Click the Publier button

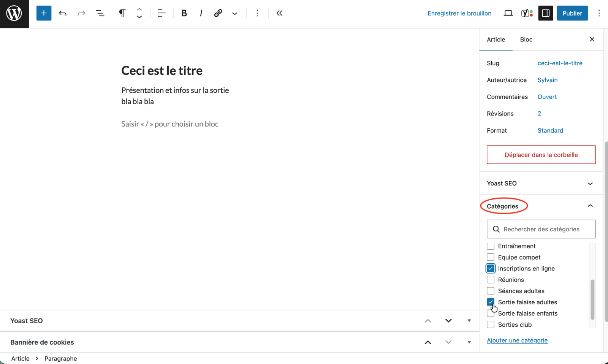[x=572, y=13]
